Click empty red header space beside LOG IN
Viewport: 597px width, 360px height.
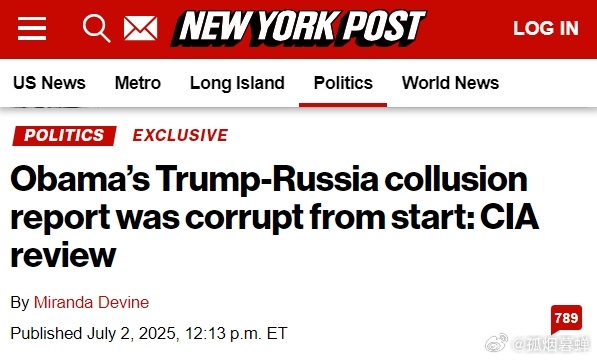point(468,28)
